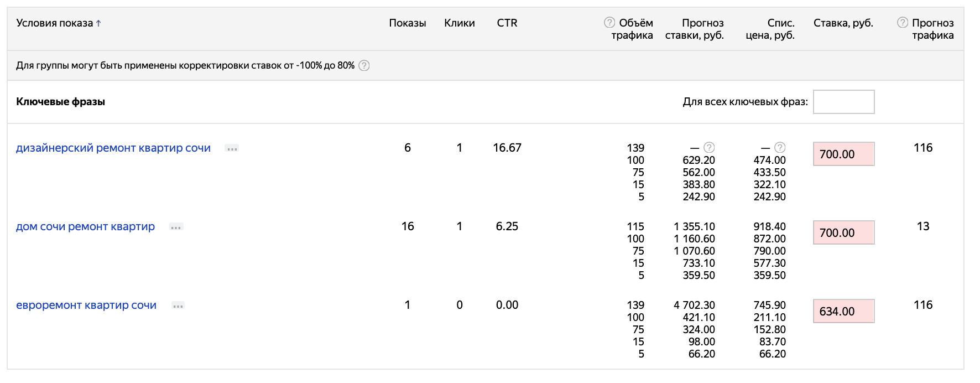This screenshot has width=980, height=383.
Task: Click help icon in Прогноз ставки first row
Action: click(709, 147)
